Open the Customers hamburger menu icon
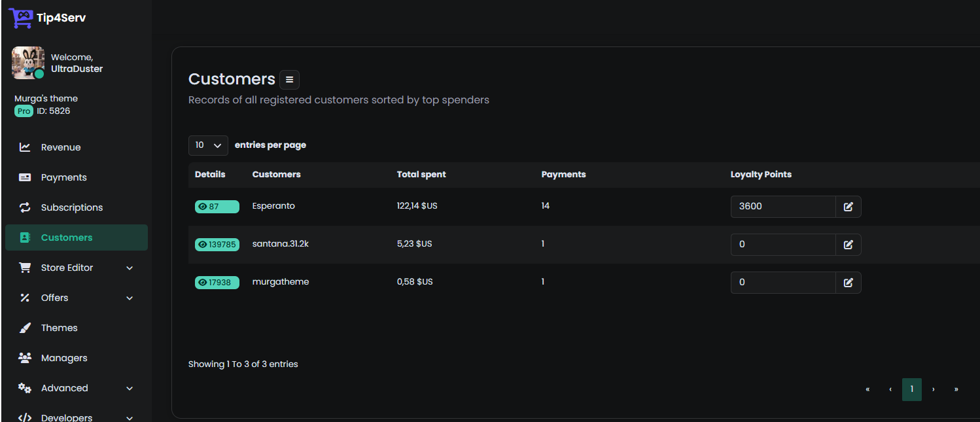The image size is (980, 422). coord(290,80)
